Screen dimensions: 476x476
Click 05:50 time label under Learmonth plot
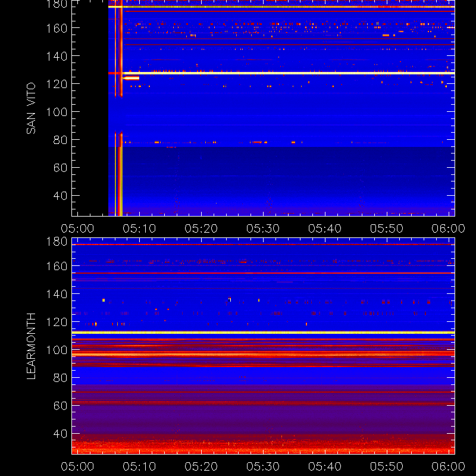387,466
